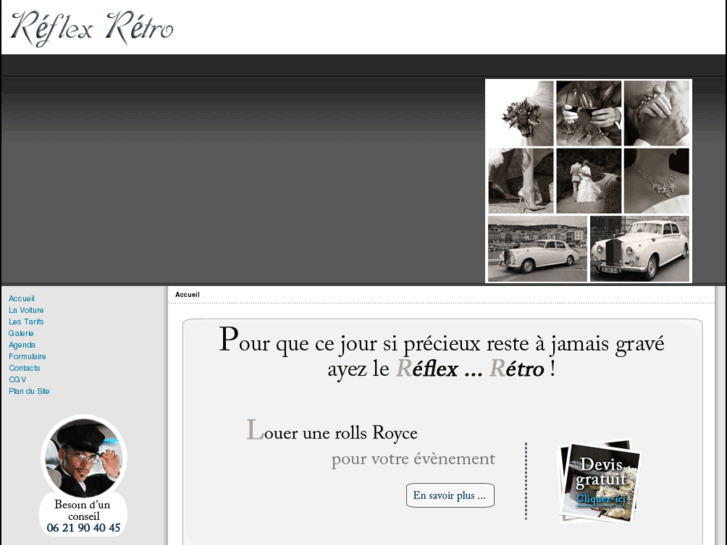
Task: Click the bridal bouquet photo
Action: (521, 114)
